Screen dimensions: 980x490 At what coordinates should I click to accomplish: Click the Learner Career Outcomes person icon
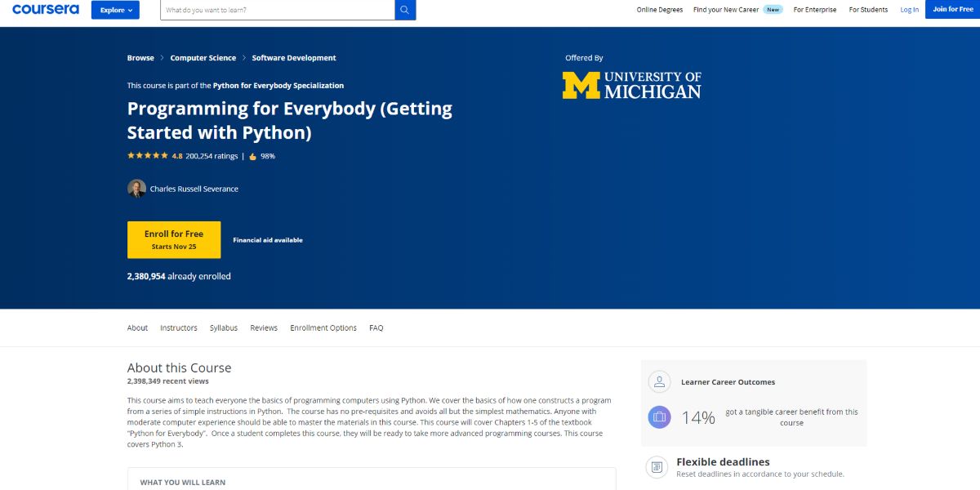(659, 381)
